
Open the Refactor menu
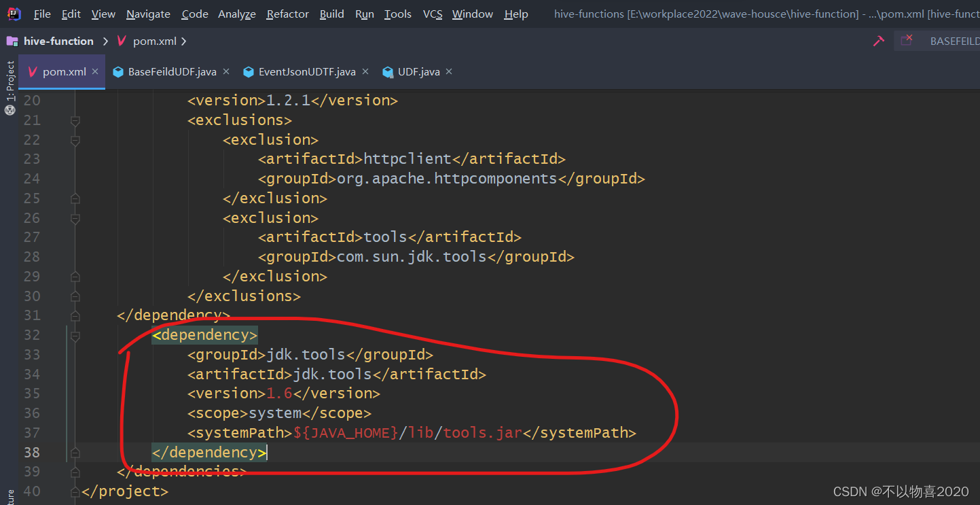pyautogui.click(x=288, y=14)
